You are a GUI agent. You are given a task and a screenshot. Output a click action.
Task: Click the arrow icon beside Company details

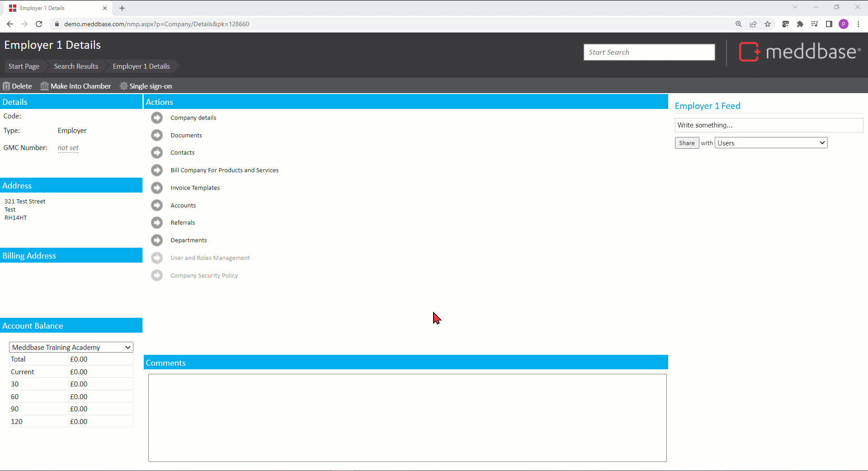pyautogui.click(x=157, y=118)
